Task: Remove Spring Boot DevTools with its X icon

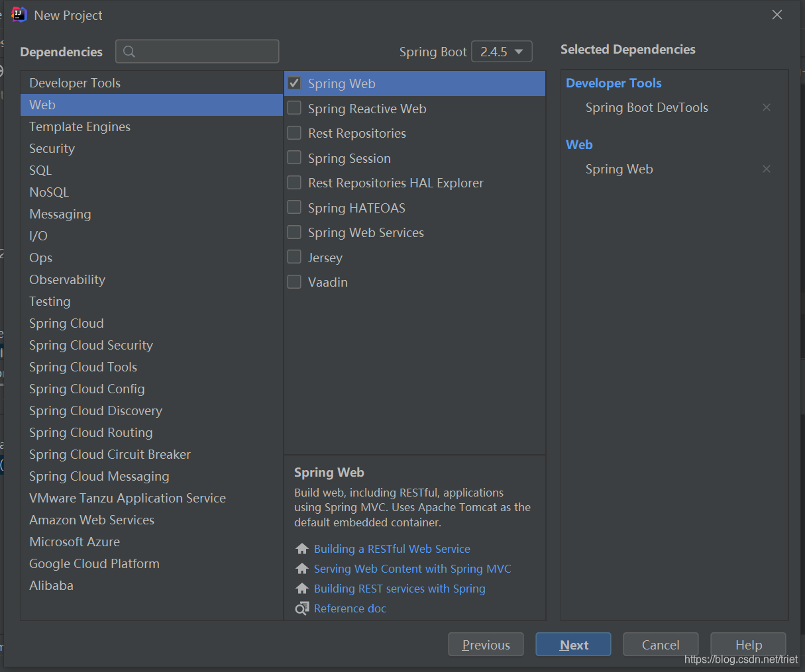Action: 767,107
